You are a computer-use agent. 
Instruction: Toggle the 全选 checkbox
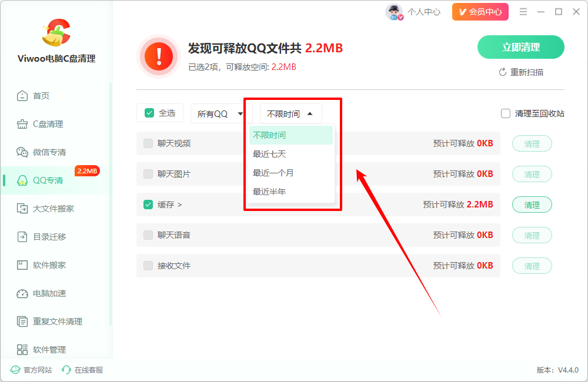pyautogui.click(x=149, y=113)
